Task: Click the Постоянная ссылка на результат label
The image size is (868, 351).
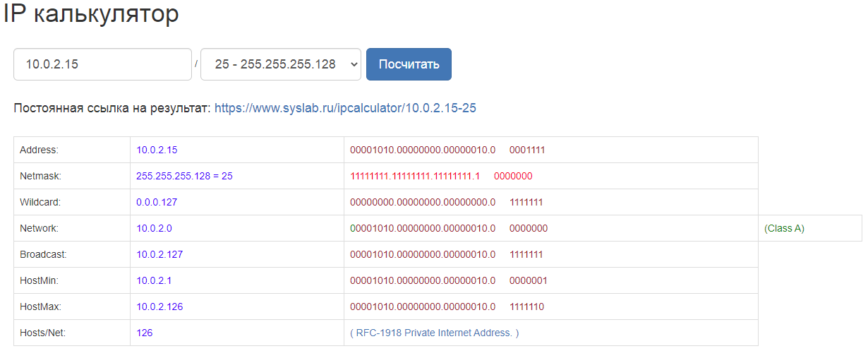Action: tap(111, 109)
